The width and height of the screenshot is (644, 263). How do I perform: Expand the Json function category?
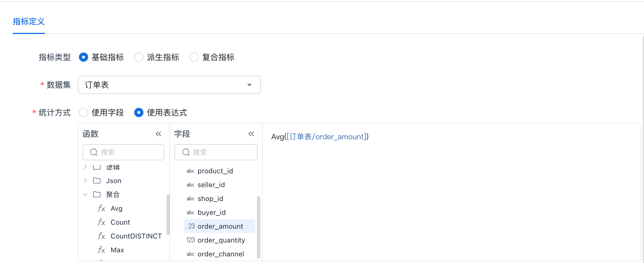point(85,181)
